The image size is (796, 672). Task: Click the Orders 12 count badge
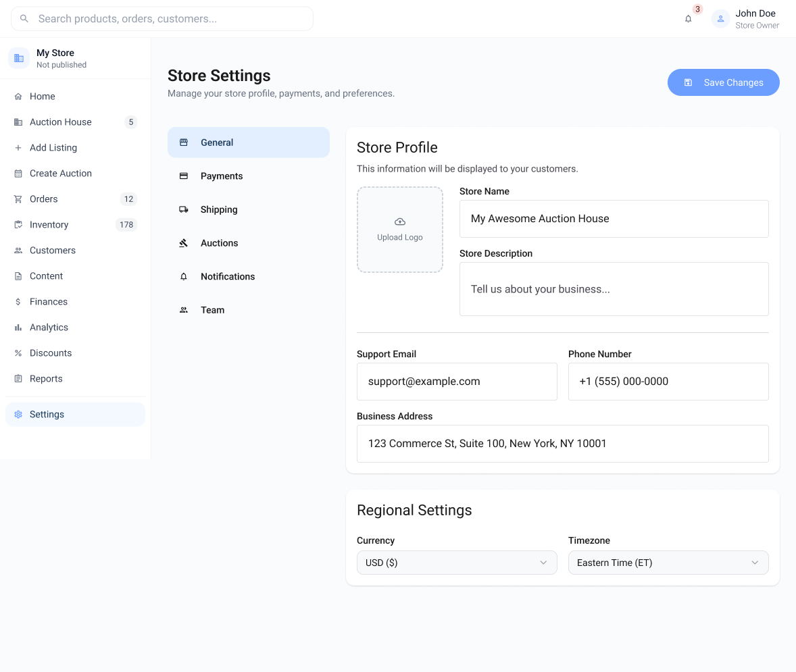tap(129, 199)
